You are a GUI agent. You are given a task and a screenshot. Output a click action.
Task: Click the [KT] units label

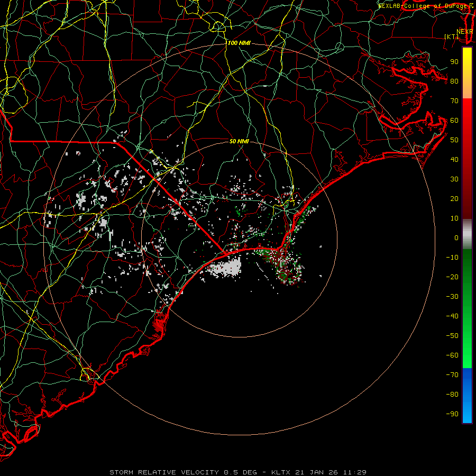point(452,36)
